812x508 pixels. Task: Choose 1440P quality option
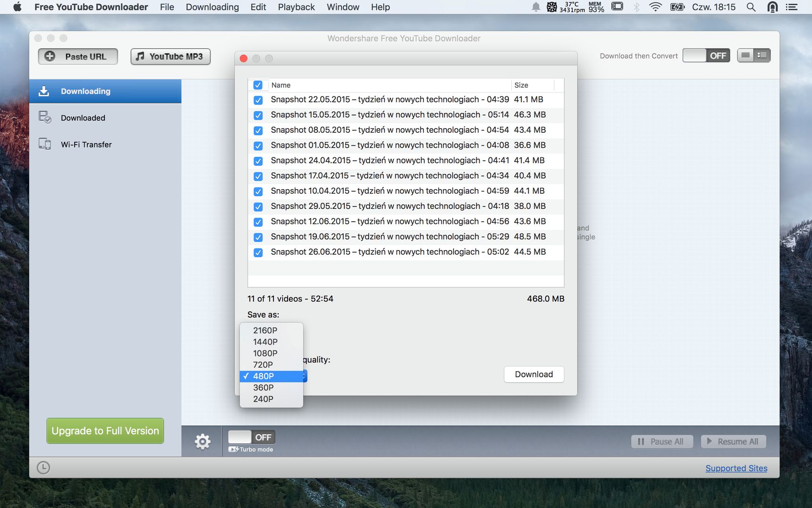tap(271, 342)
